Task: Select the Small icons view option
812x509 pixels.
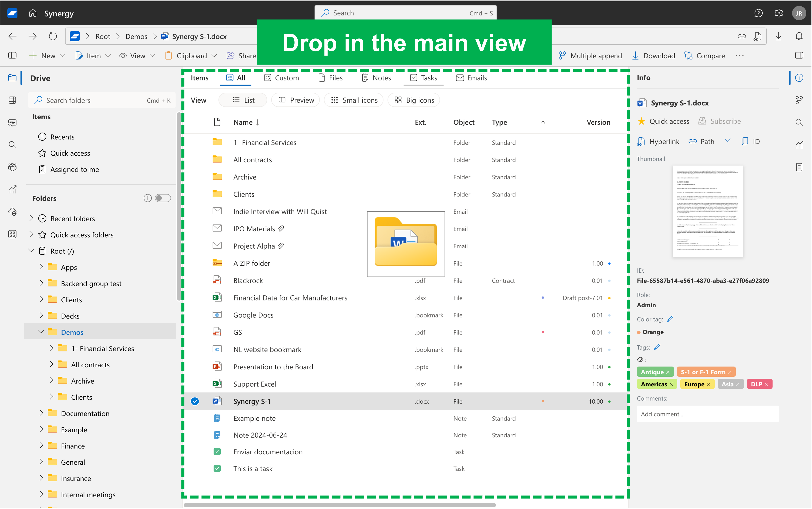Action: (x=354, y=100)
